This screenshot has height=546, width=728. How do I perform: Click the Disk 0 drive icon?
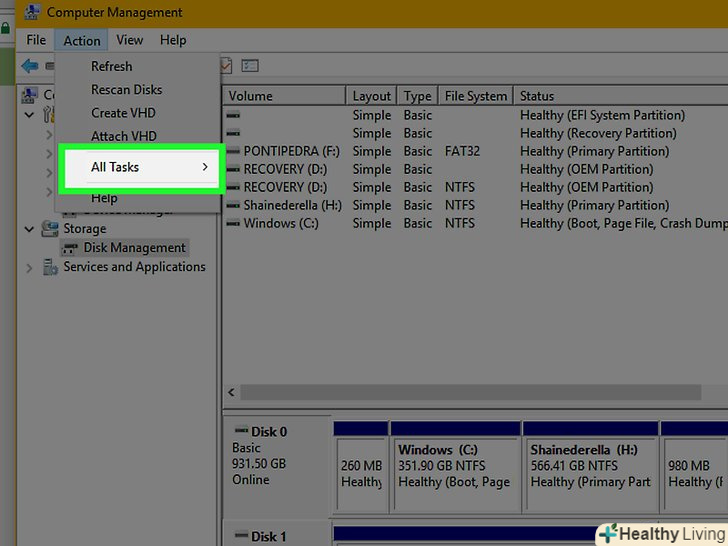tap(241, 430)
